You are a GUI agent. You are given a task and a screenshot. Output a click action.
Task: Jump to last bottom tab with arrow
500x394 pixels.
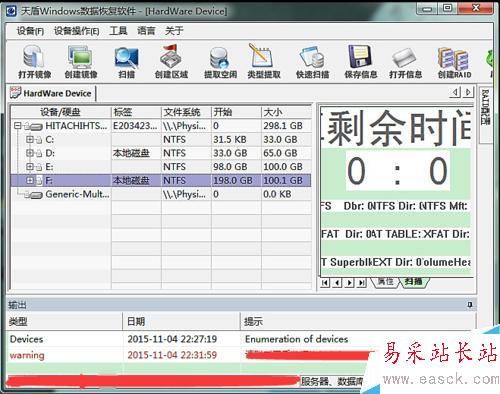362,283
